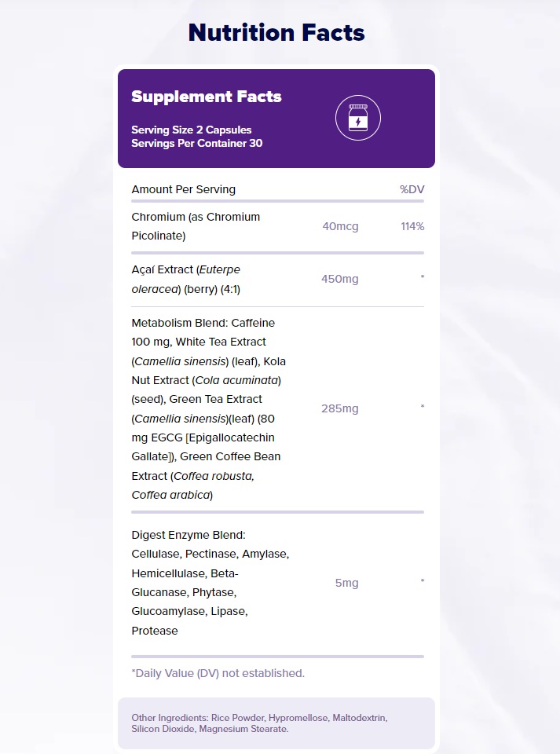The image size is (560, 754).
Task: Click the Other Ingredients note box
Action: [276, 723]
